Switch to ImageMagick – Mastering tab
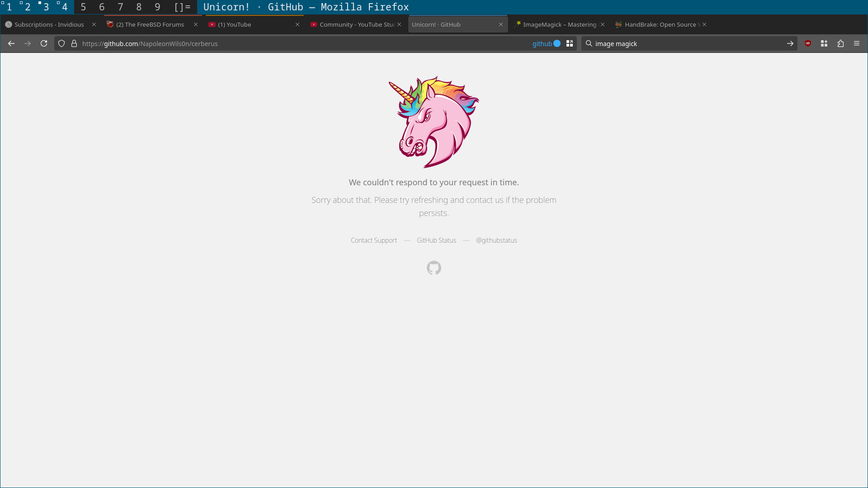The height and width of the screenshot is (488, 868). tap(559, 24)
